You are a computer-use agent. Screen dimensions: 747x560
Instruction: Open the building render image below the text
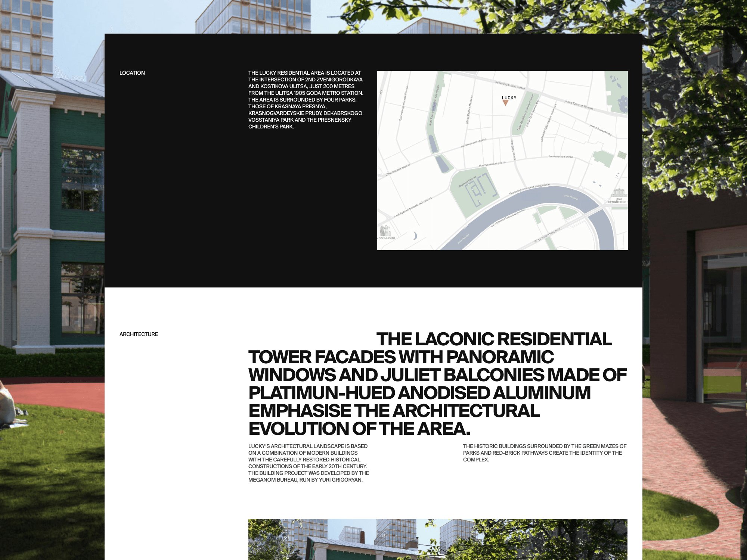(x=438, y=539)
